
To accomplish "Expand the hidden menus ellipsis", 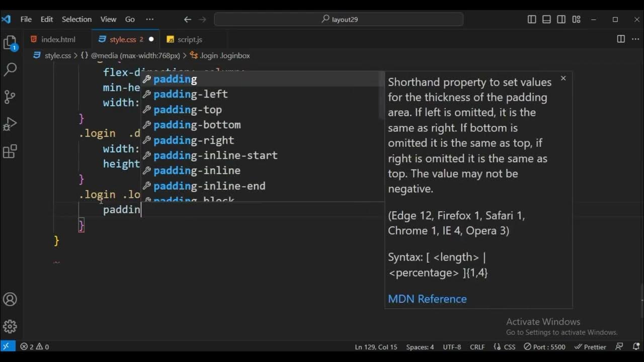I will 149,20.
